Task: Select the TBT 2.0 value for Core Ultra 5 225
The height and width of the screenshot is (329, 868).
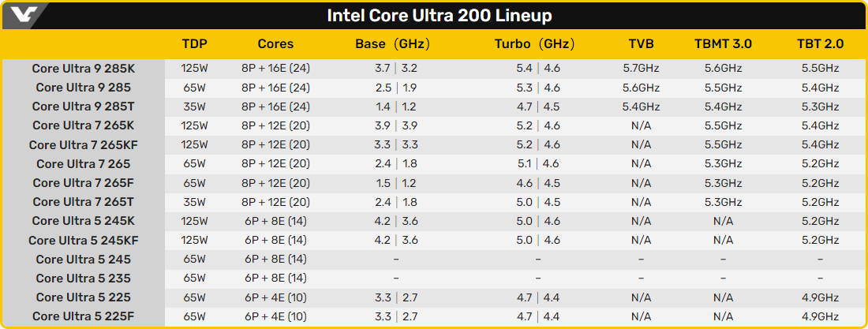Action: [x=820, y=298]
